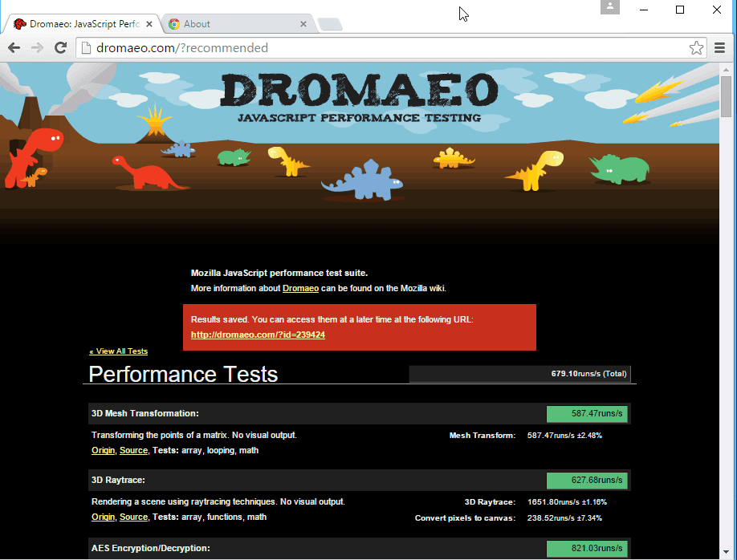Click the 679.10runs/s (Total) bar
The image size is (737, 560).
point(520,374)
